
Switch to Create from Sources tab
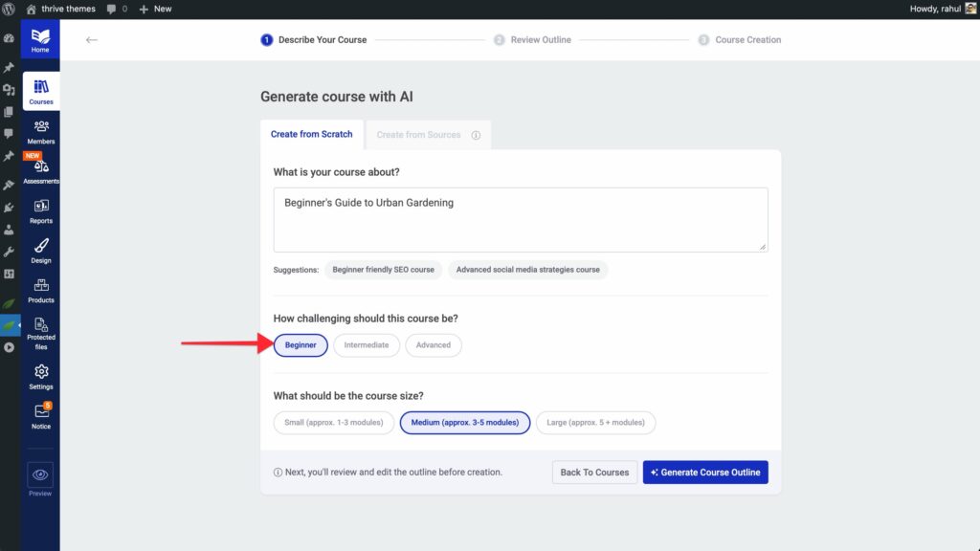point(419,135)
